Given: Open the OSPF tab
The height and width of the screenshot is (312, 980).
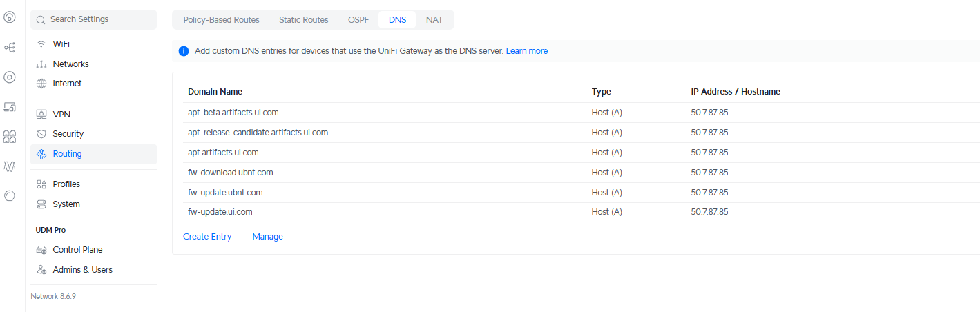Looking at the screenshot, I should click(358, 20).
